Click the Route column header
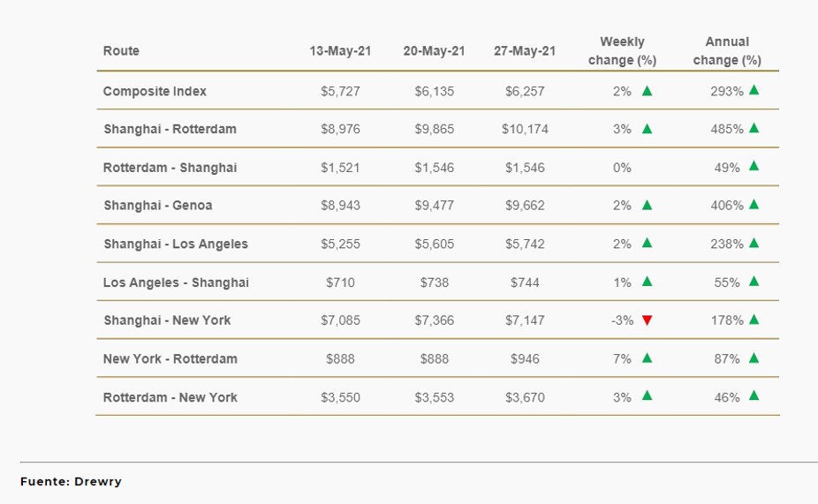818x504 pixels. click(x=121, y=51)
